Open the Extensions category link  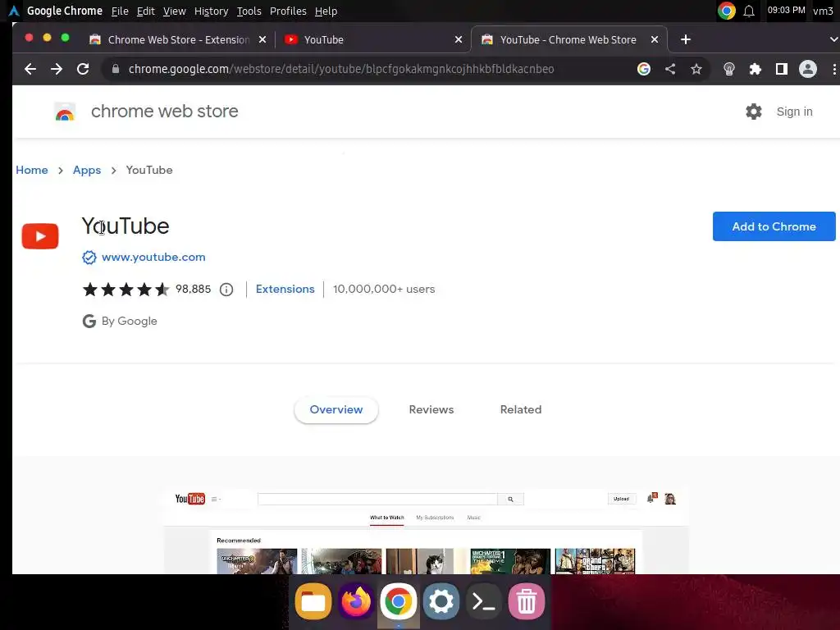[x=285, y=290]
